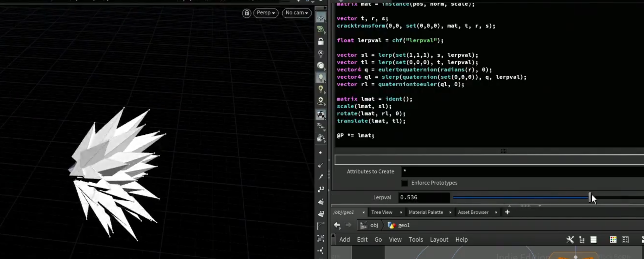Toggle the headlight bulb icon in viewport sidebar

tap(321, 78)
